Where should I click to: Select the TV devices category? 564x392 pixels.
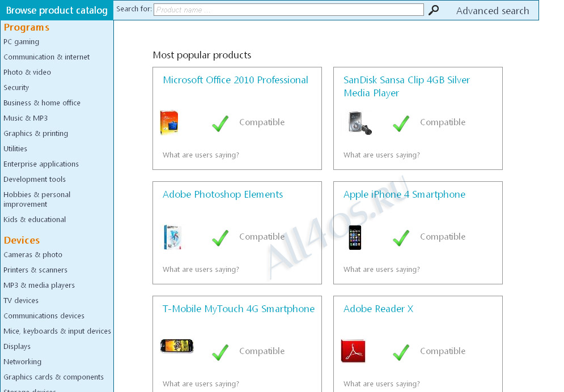point(21,300)
